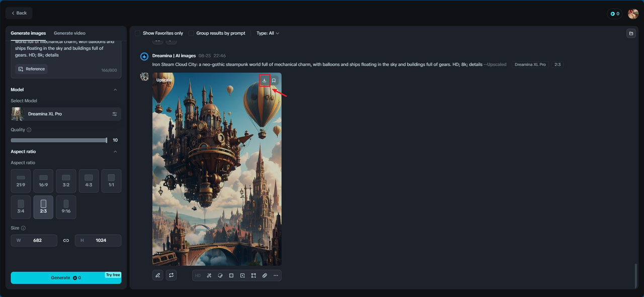Bookmark the generated image as favorite

[274, 80]
